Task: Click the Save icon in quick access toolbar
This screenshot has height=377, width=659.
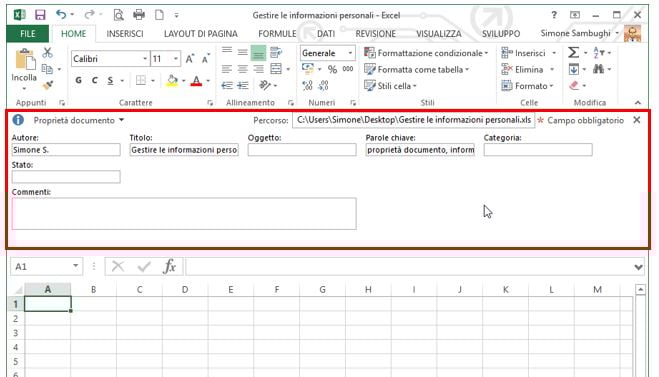Action: pyautogui.click(x=40, y=15)
